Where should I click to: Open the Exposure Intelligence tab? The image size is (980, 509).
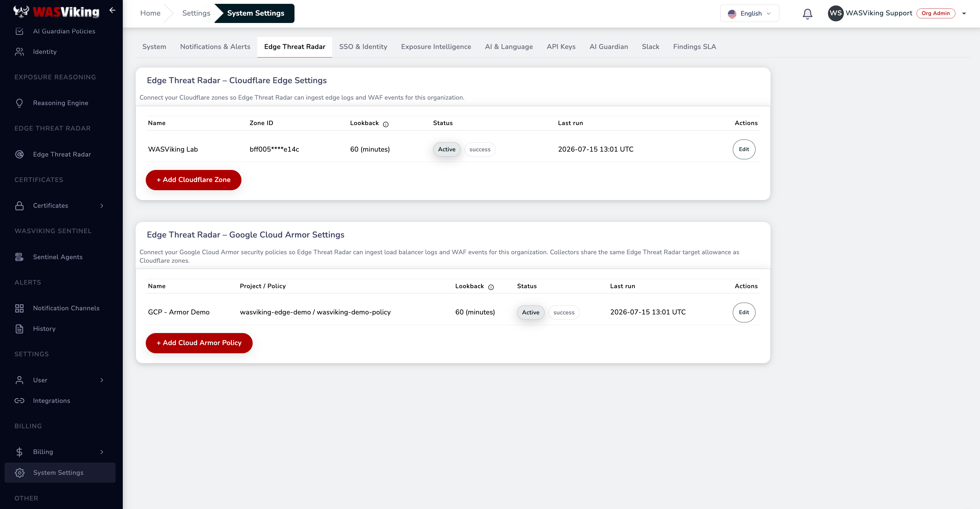[436, 47]
